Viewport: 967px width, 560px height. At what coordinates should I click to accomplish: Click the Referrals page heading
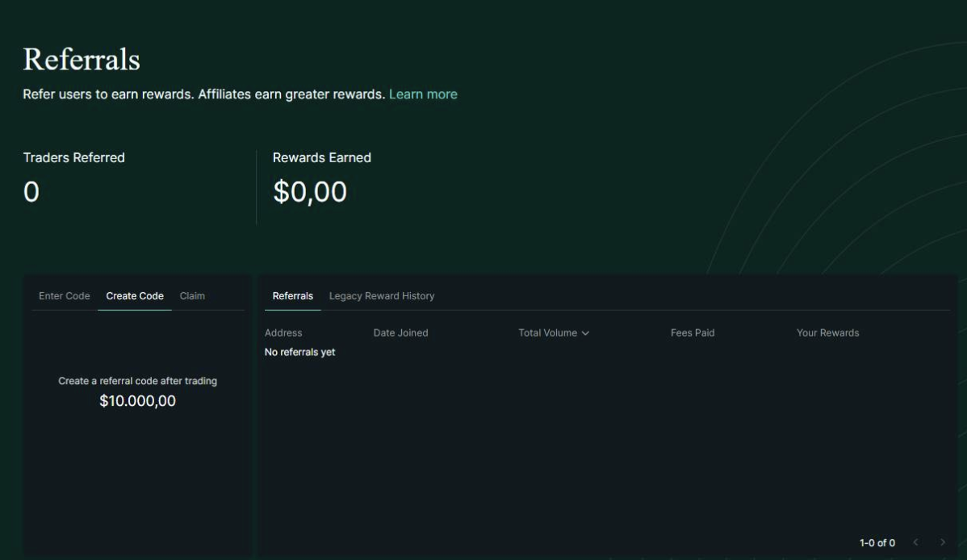click(x=82, y=60)
